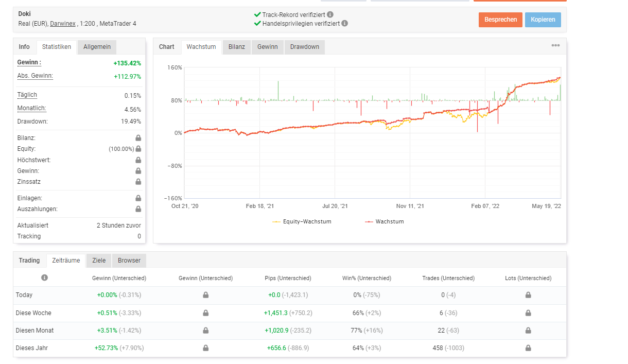
Task: Click the orange Besprechen button
Action: pyautogui.click(x=500, y=20)
